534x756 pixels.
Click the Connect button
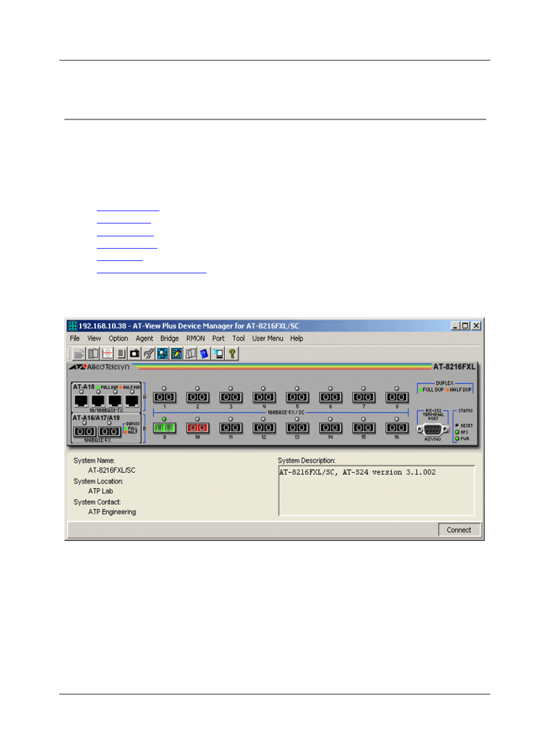[x=459, y=530]
